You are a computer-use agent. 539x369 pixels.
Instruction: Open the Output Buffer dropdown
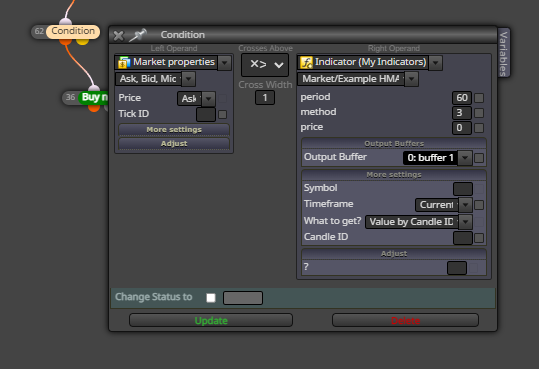point(465,158)
